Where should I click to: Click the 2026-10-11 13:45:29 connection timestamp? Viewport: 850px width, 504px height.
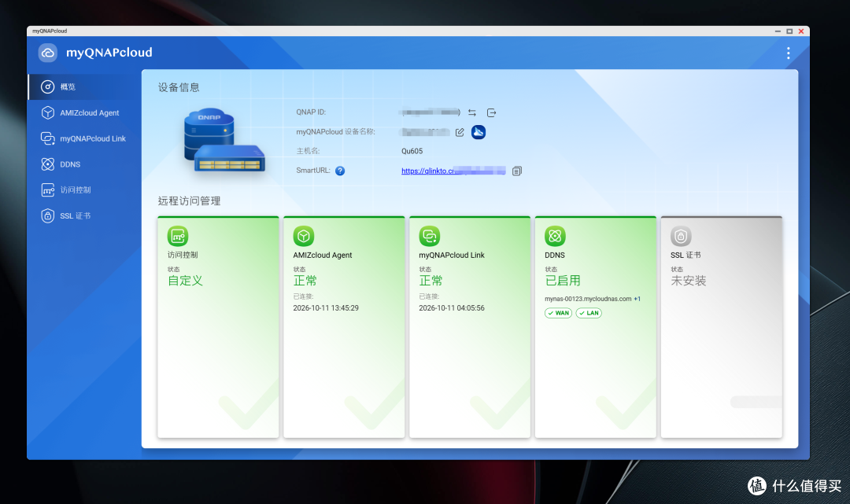(x=326, y=308)
